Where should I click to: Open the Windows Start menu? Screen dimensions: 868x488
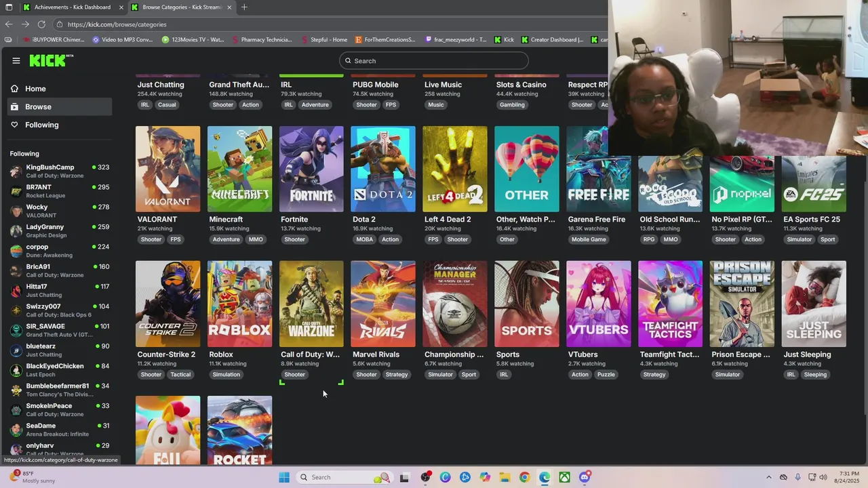tap(284, 477)
